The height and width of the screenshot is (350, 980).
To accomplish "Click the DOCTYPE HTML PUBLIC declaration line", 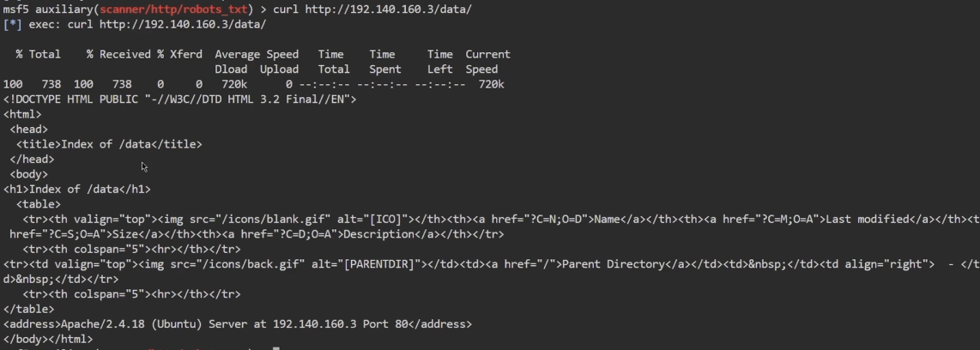I will click(179, 99).
